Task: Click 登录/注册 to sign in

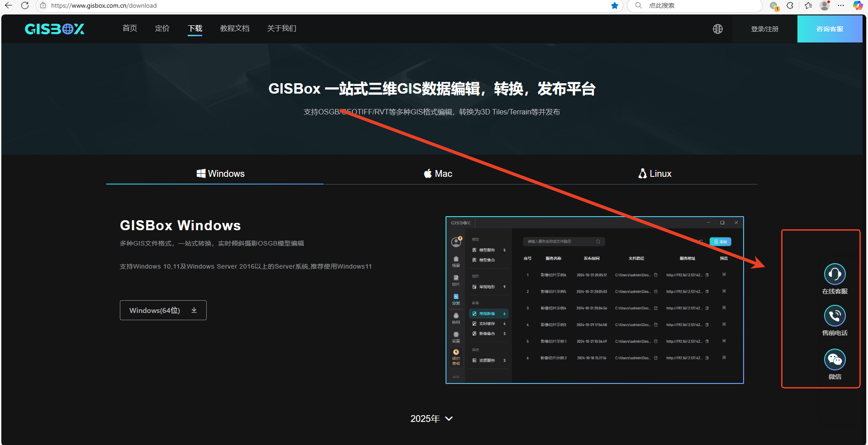Action: pyautogui.click(x=765, y=29)
